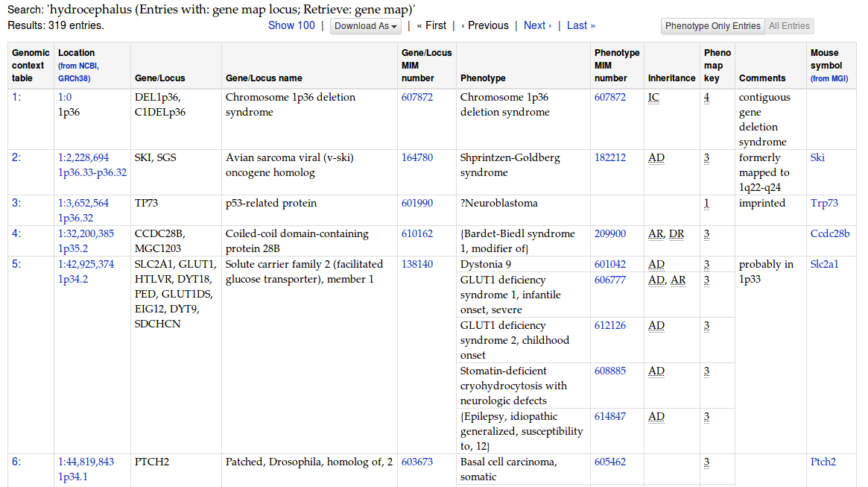868x487 pixels.
Task: Switch to All Entries view
Action: point(789,26)
